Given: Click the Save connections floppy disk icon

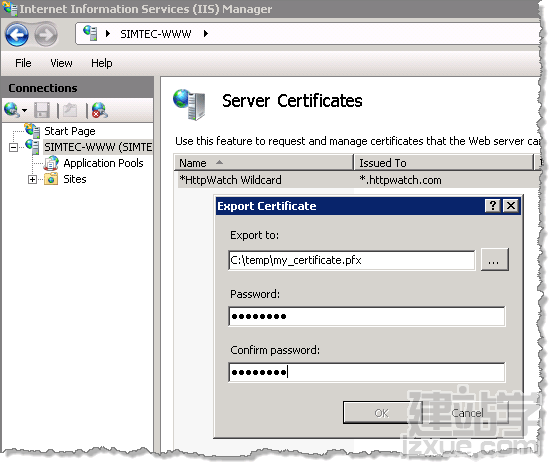Looking at the screenshot, I should pyautogui.click(x=42, y=110).
